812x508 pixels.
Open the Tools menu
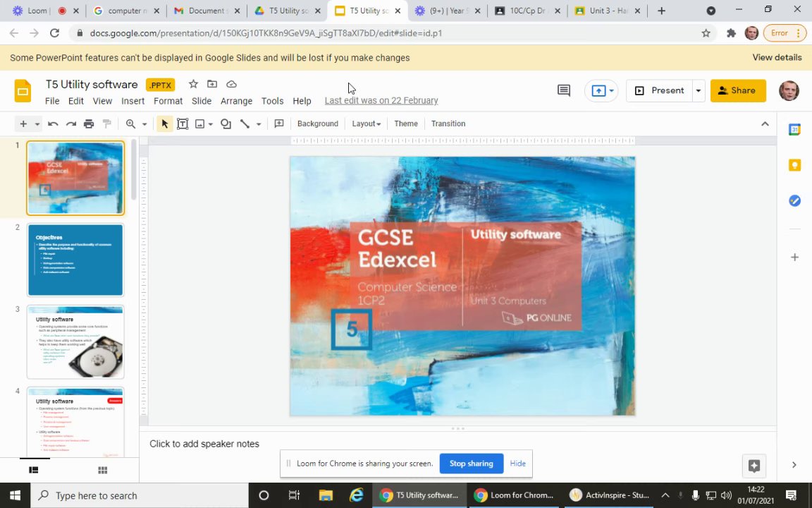272,101
